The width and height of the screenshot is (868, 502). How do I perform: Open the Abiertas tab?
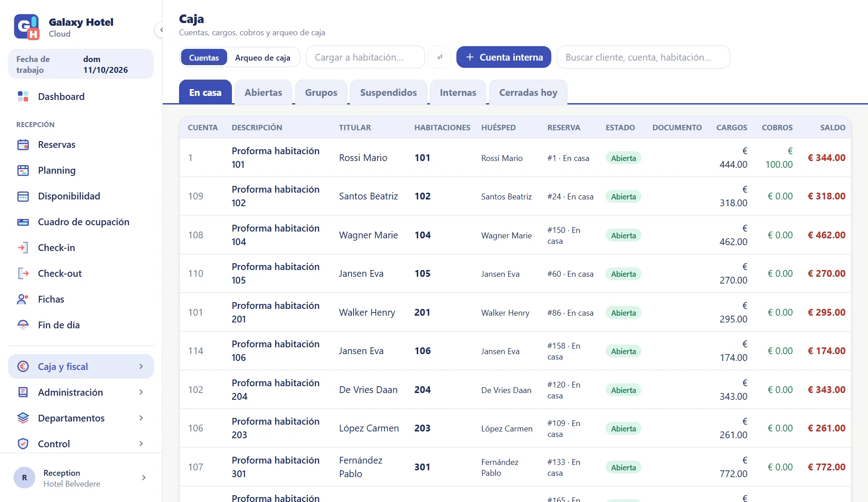pos(264,92)
